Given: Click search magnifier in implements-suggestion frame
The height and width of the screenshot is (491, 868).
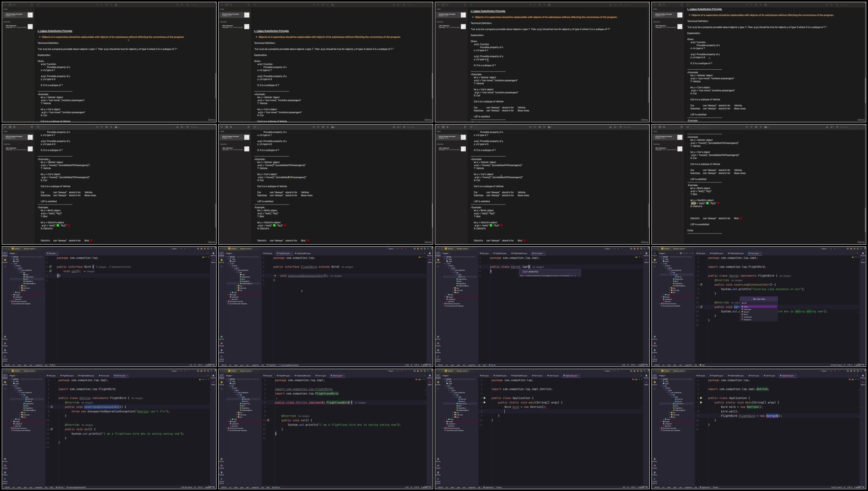Looking at the screenshot, I should [645, 249].
